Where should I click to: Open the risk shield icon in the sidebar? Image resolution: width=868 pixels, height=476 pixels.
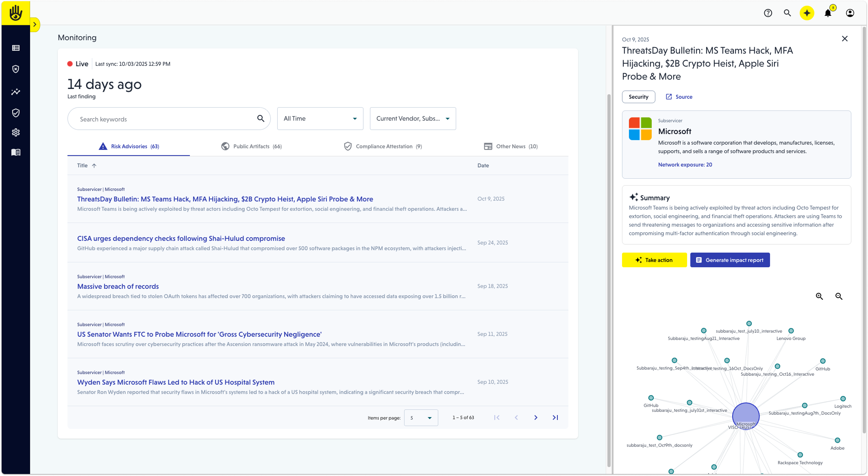pos(15,69)
